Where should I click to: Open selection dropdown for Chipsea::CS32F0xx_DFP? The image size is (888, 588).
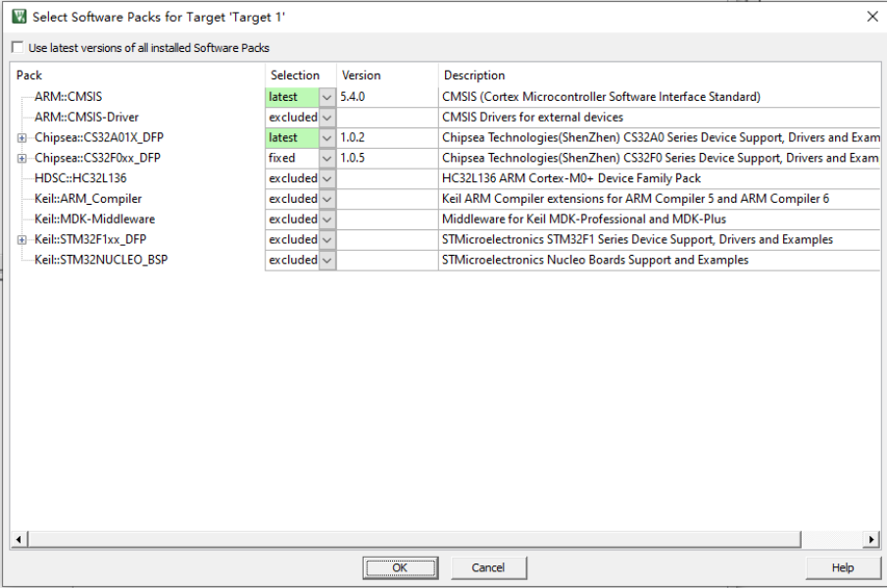326,159
